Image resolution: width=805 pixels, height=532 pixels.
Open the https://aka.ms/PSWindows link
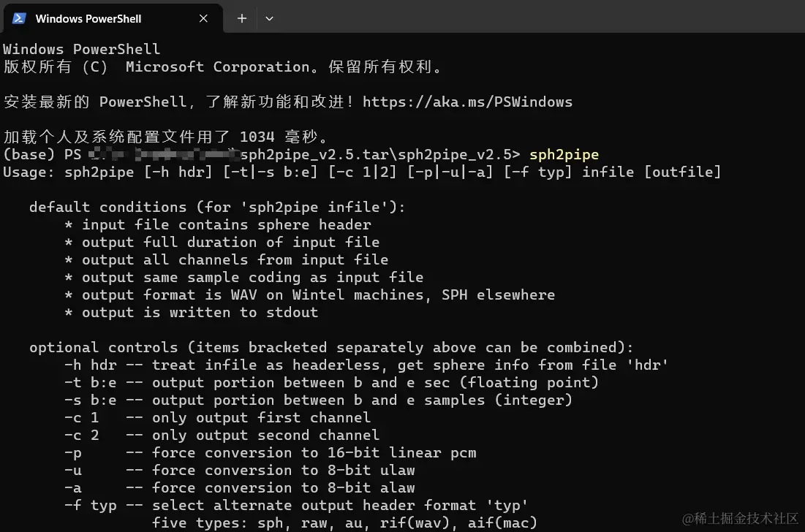pos(467,102)
